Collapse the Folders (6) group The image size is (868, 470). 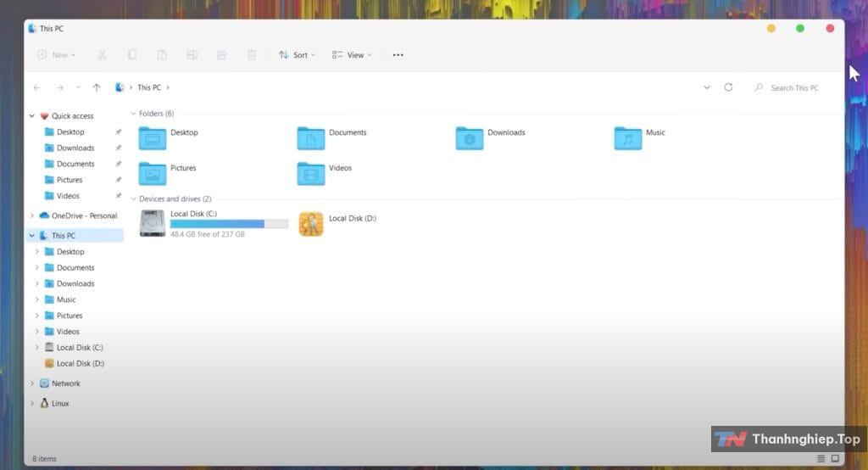(133, 114)
